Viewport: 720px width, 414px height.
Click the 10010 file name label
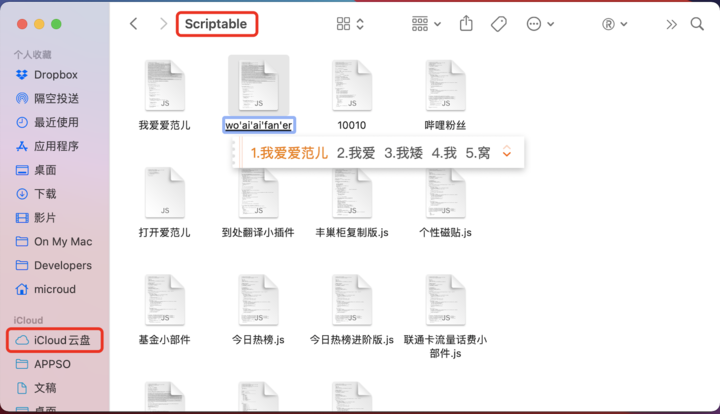pos(352,125)
